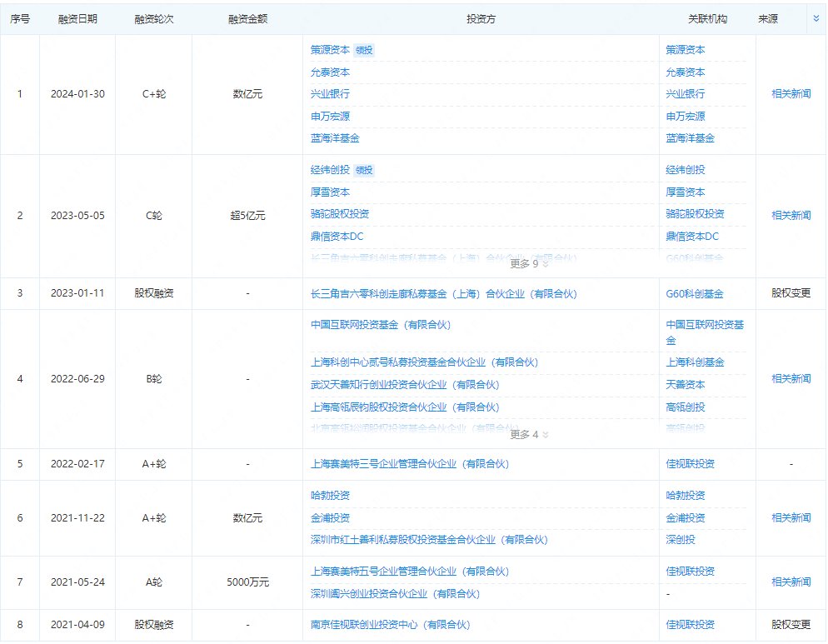Open 哈勃投资 in the 投资方 column
Viewport: 828px width, 644px height.
pyautogui.click(x=330, y=496)
